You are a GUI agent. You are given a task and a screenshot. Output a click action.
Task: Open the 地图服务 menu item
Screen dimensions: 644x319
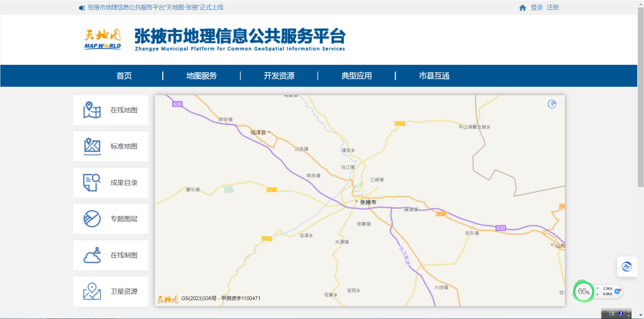click(201, 76)
